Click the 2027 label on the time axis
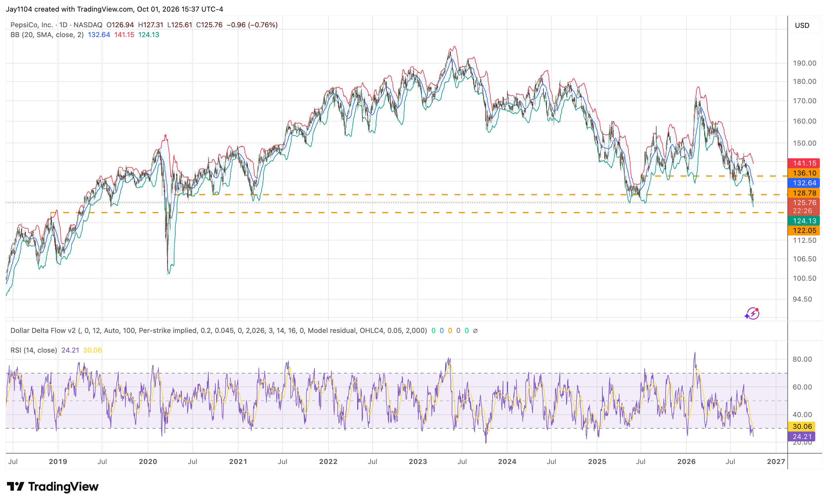This screenshot has width=828, height=504. (x=776, y=462)
